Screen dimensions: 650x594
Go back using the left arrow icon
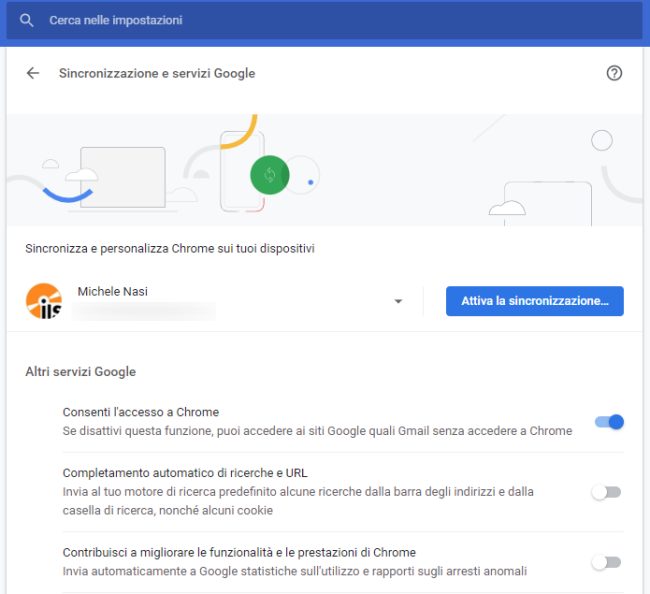coord(33,73)
